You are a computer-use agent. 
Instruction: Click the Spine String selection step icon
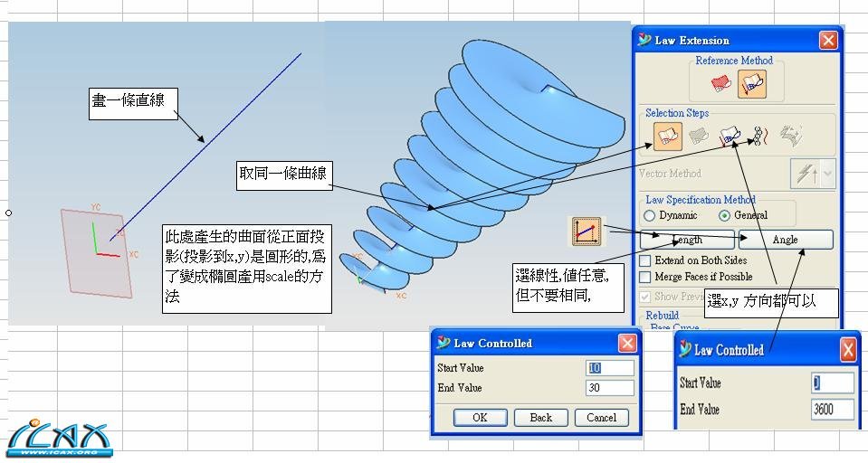click(760, 136)
